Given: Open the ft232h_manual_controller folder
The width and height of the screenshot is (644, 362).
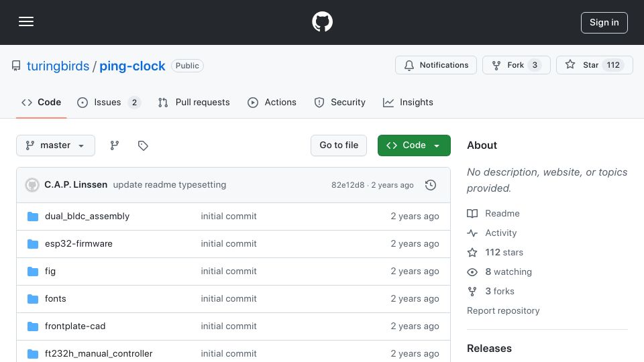Looking at the screenshot, I should coord(99,354).
